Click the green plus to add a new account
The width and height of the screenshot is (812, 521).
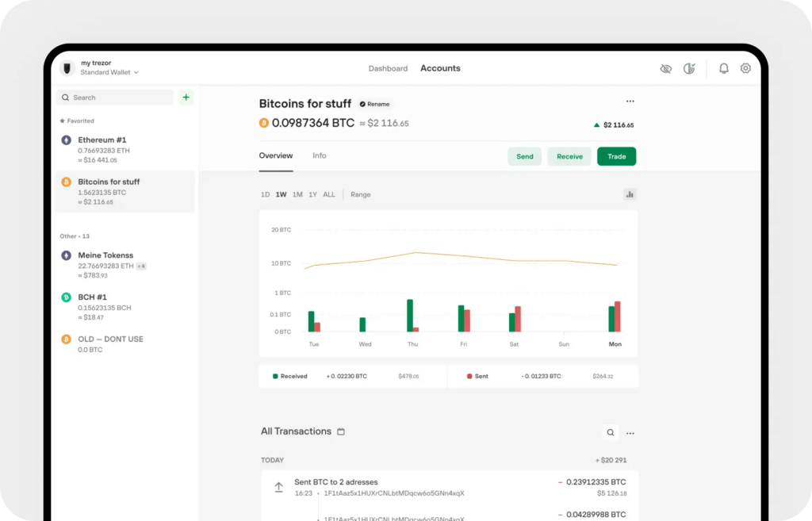[186, 97]
